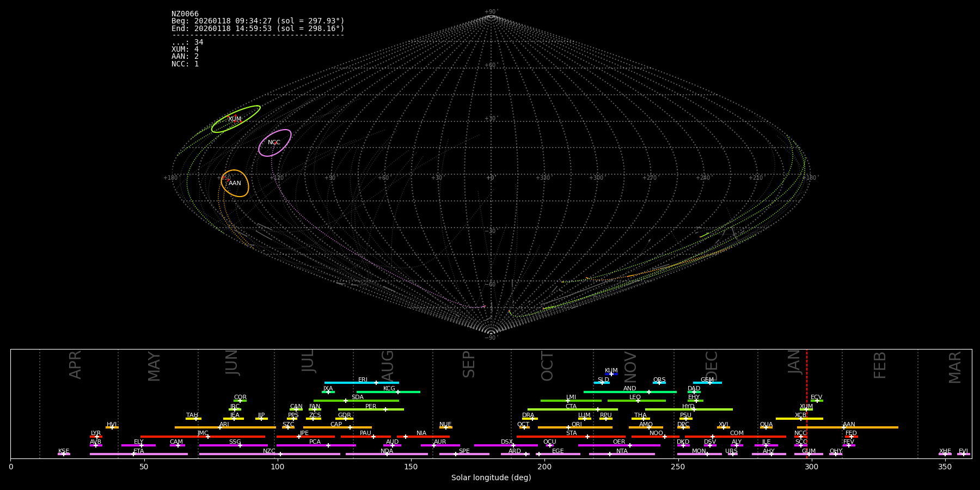Click the MAR month label in timeline

(x=955, y=367)
